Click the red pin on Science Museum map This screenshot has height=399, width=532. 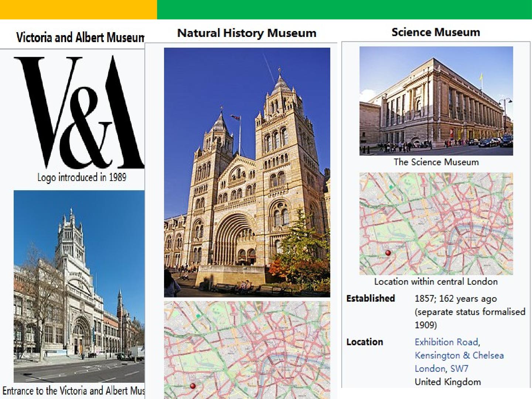point(388,253)
